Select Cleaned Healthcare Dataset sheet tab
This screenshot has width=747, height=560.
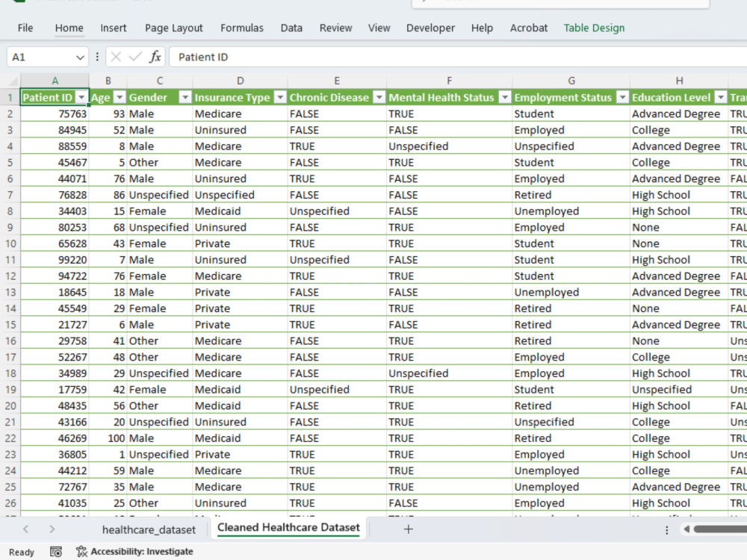point(288,528)
